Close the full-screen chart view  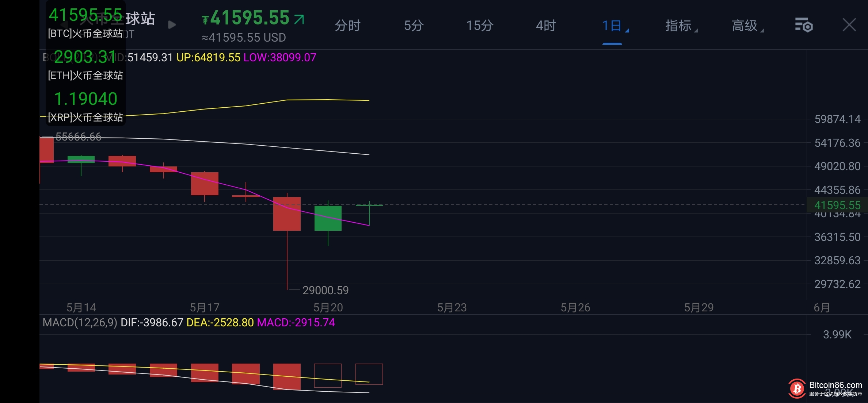849,25
